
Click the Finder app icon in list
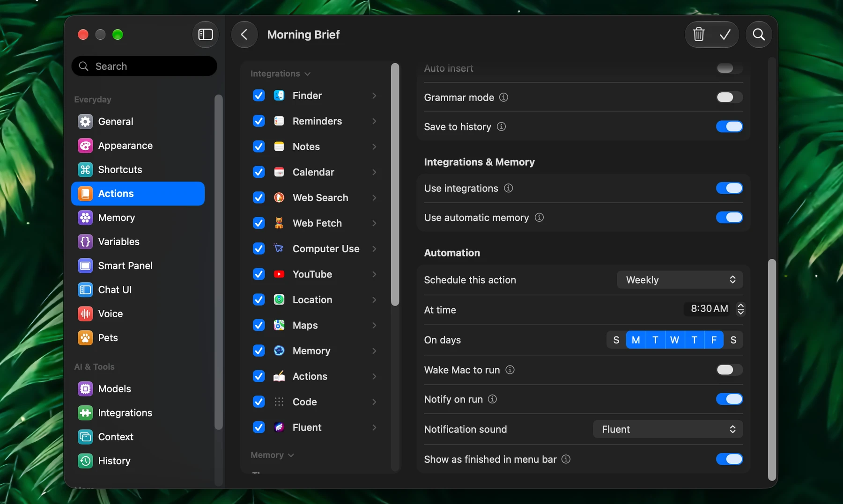279,95
